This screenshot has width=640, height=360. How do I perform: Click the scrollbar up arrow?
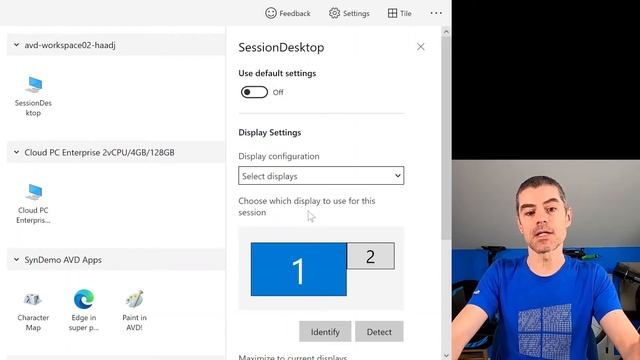446,31
